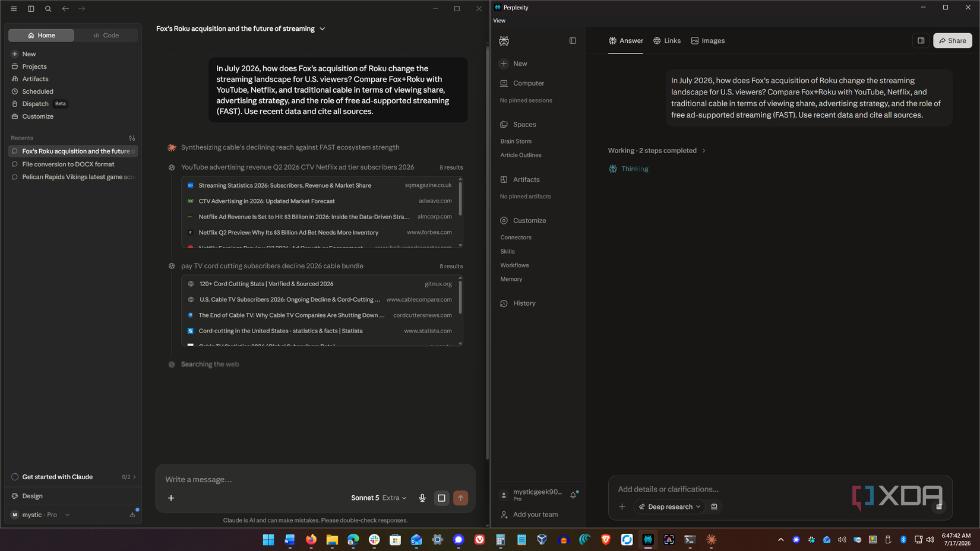The width and height of the screenshot is (980, 551).
Task: Open search with the magnifier icon
Action: click(x=48, y=9)
